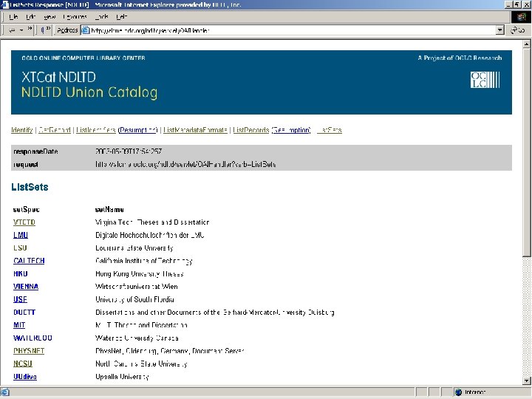Click the Hong Kong University Theses text
This screenshot has width=532, height=399.
(140, 274)
